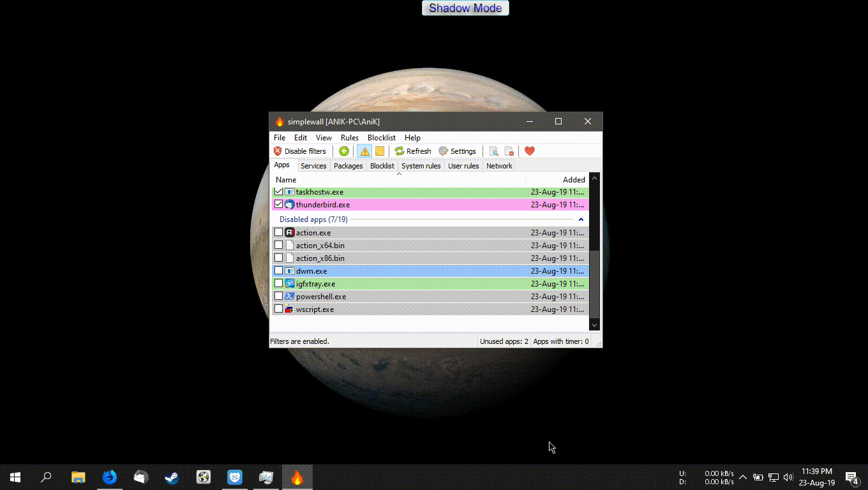Switch to the Packages tab

pos(348,166)
